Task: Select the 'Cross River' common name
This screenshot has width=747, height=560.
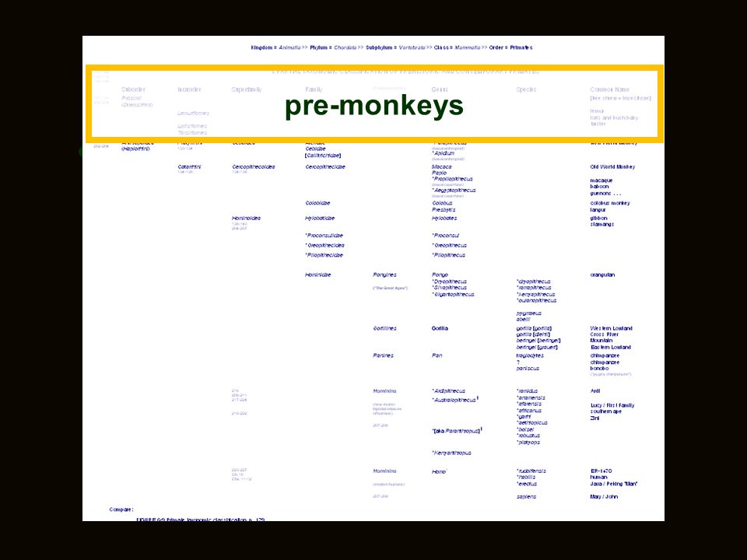Action: (x=604, y=334)
